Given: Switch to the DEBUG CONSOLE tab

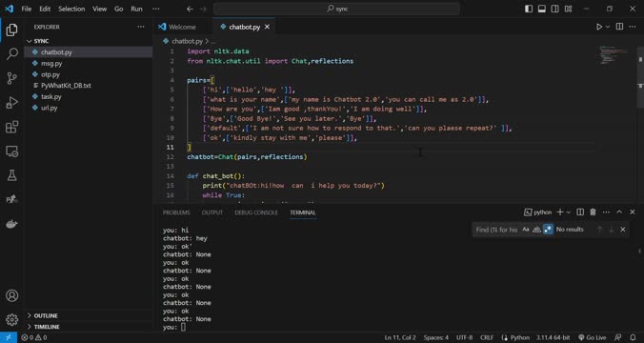Looking at the screenshot, I should pyautogui.click(x=256, y=212).
